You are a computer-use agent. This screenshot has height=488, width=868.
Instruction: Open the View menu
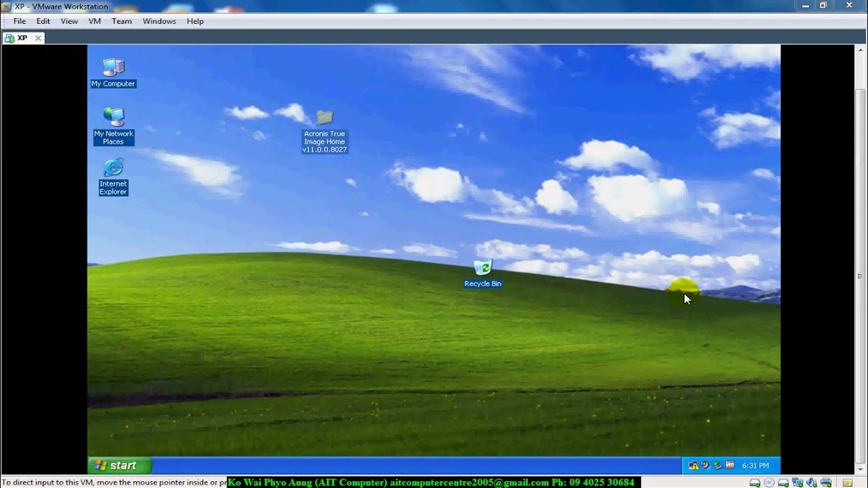69,21
